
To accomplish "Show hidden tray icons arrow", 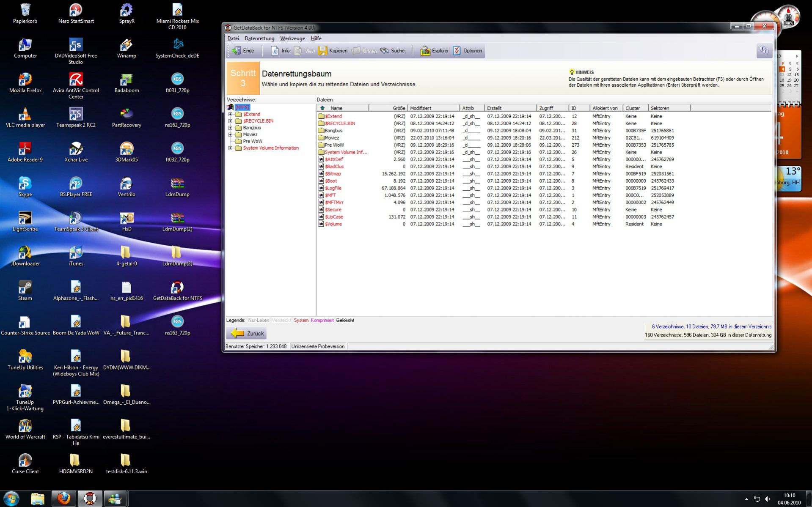I will 746,499.
